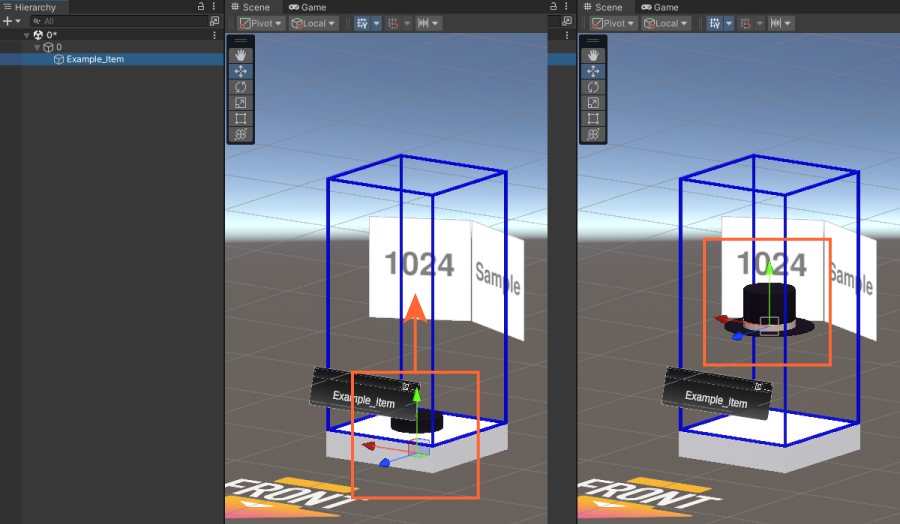The image size is (900, 524).
Task: Select the Scale tool in right Scene view
Action: pyautogui.click(x=593, y=103)
